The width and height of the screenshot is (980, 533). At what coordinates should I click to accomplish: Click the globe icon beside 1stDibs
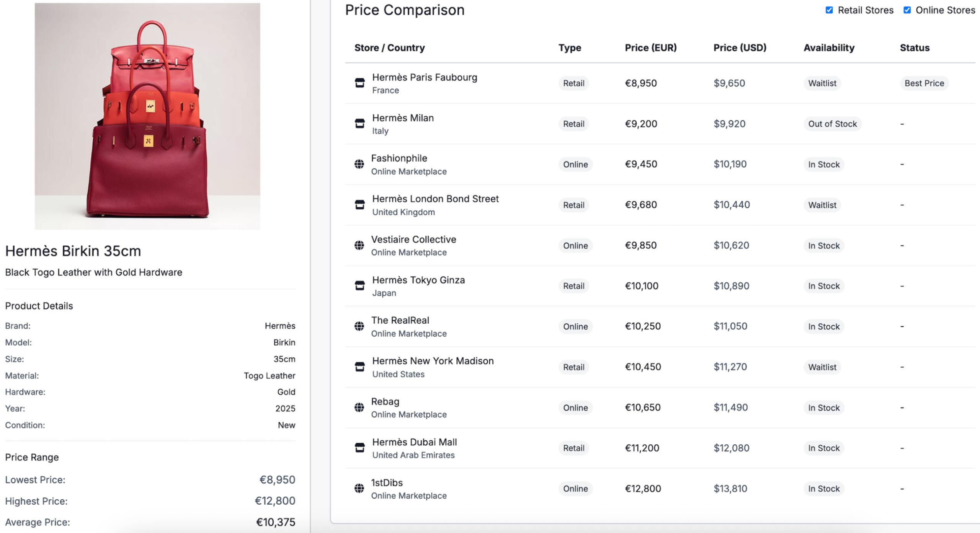[x=359, y=489]
